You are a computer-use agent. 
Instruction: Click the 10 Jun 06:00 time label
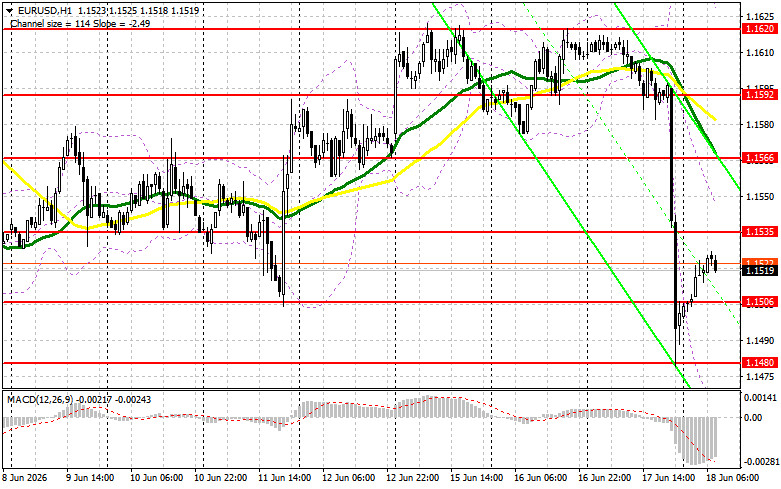pos(156,478)
